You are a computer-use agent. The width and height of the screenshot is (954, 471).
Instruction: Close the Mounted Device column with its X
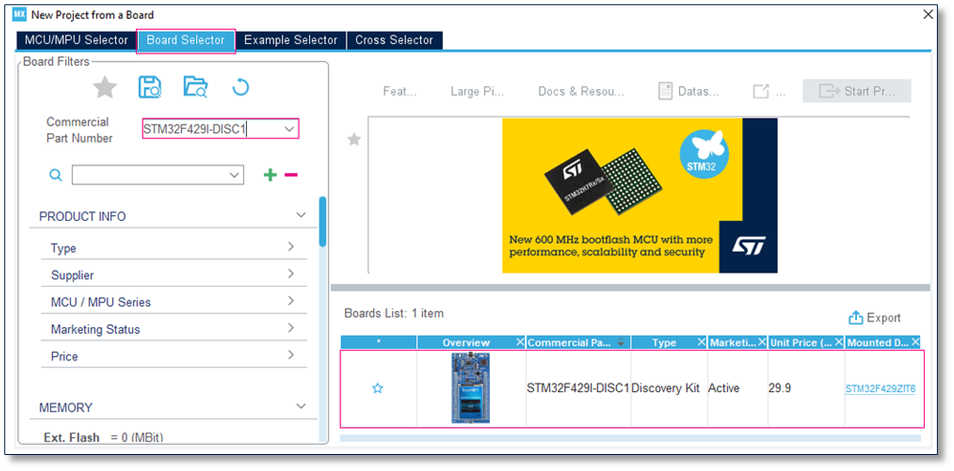coord(915,342)
